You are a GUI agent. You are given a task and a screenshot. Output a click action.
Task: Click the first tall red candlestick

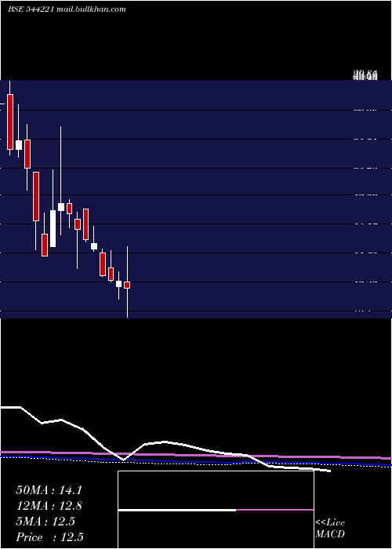(x=10, y=122)
